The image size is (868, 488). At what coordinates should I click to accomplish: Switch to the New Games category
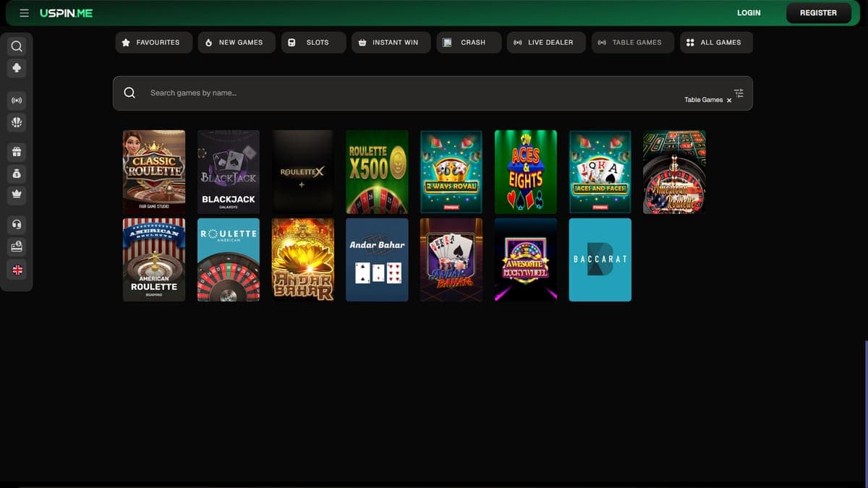[x=237, y=43]
